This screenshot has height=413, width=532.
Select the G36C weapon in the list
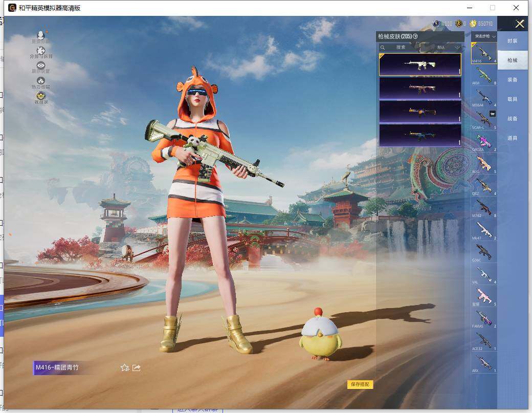[x=484, y=252]
